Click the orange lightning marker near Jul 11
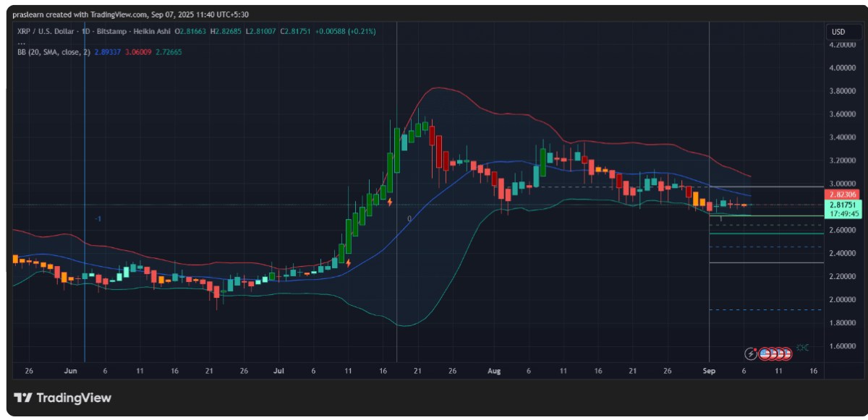 click(x=348, y=263)
